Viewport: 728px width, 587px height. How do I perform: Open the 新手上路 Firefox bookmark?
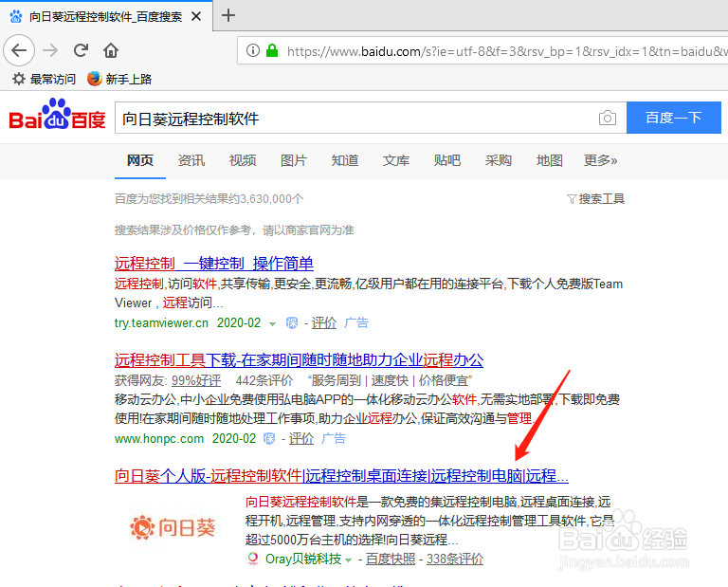(x=119, y=79)
